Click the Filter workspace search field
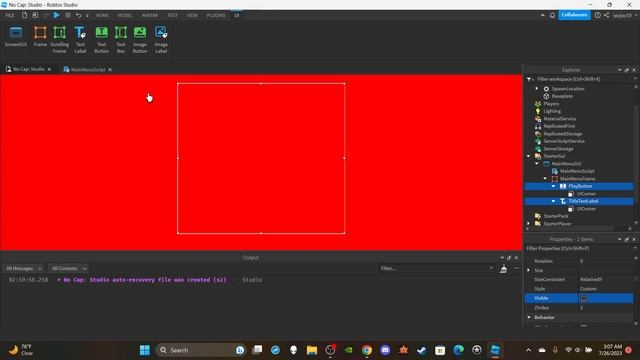 pyautogui.click(x=582, y=79)
